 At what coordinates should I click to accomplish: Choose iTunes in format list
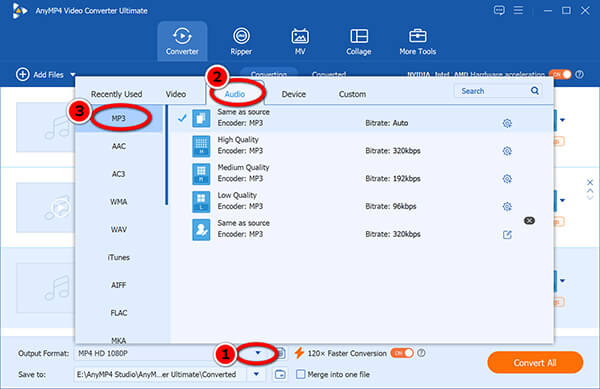[x=119, y=257]
